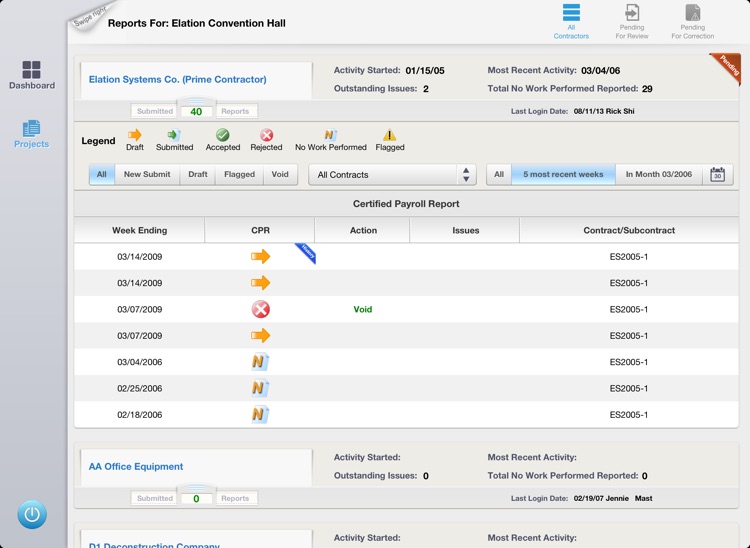Screen dimensions: 750x548
Task: Click the All Contracts stepper arrows
Action: coord(466,175)
